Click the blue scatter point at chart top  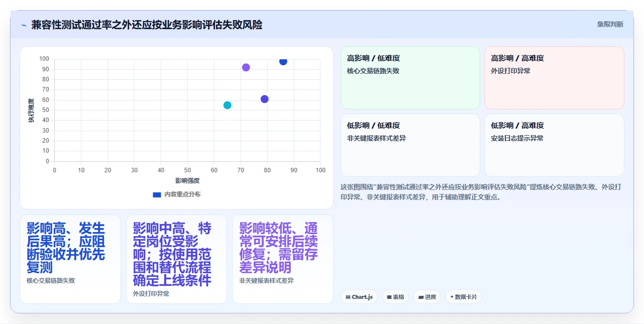coord(283,61)
